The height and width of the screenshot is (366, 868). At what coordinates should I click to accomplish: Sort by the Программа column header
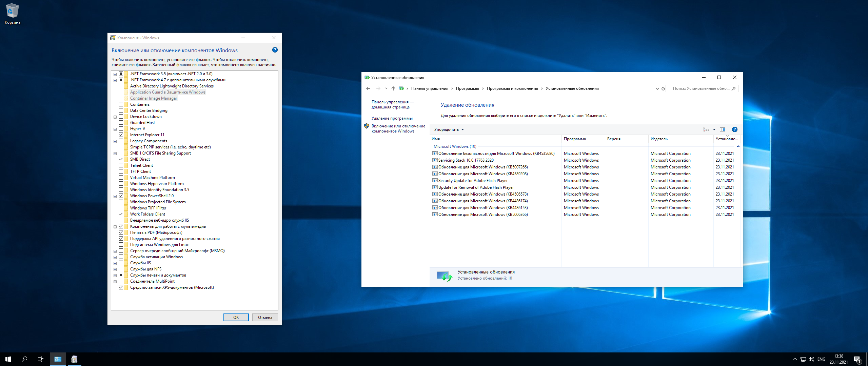coord(583,139)
